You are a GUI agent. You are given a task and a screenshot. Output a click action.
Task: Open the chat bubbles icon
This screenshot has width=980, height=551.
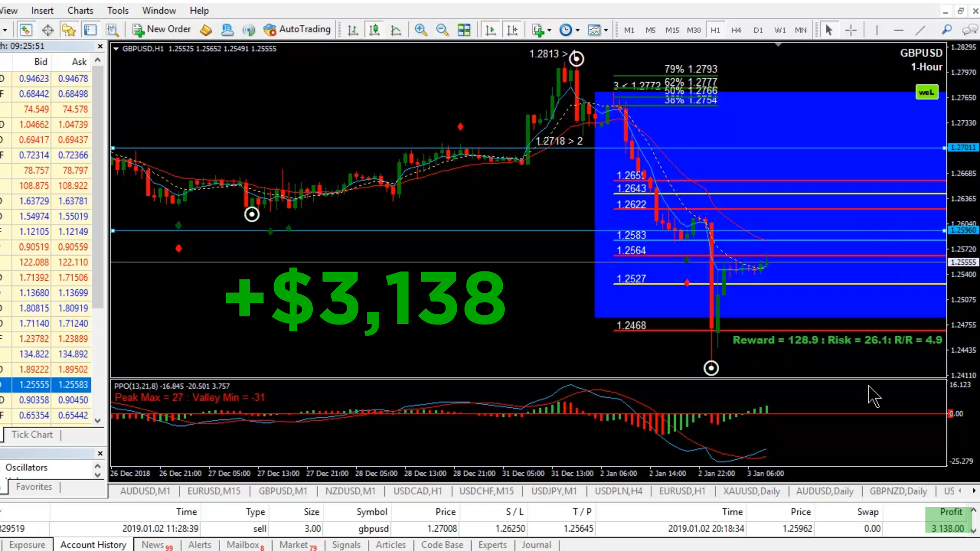(x=969, y=30)
